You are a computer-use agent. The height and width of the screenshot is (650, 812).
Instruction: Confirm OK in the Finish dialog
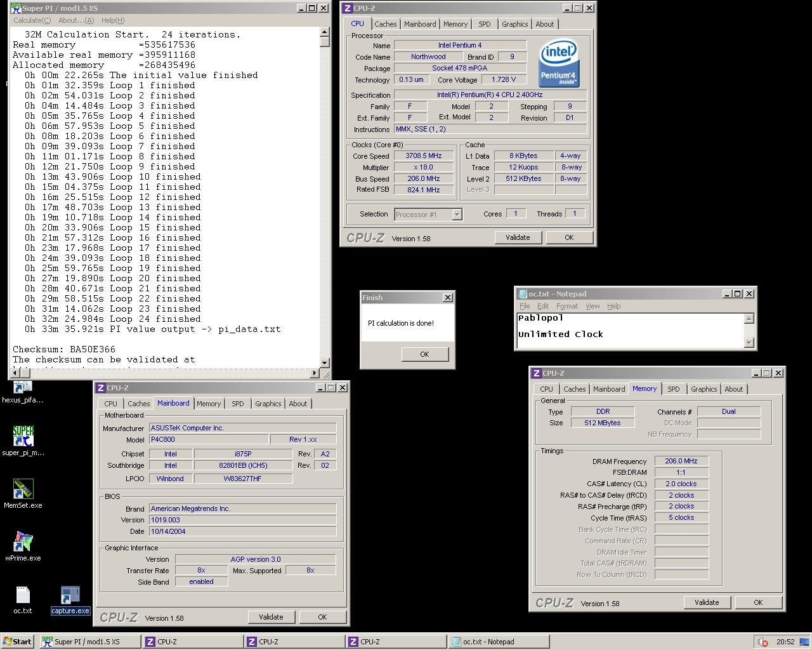(424, 354)
